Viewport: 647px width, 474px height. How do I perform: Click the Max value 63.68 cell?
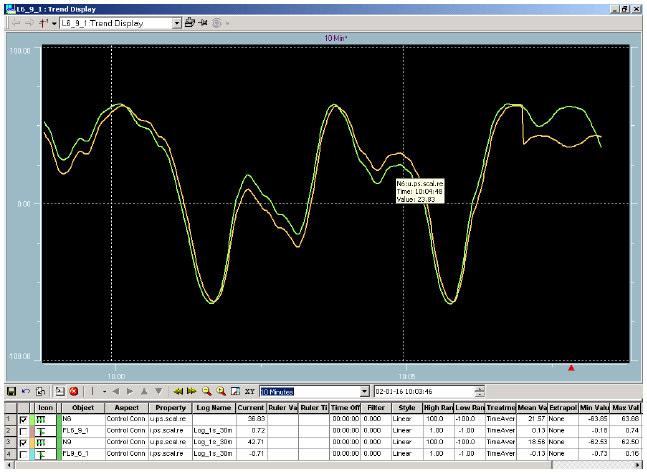[x=626, y=420]
